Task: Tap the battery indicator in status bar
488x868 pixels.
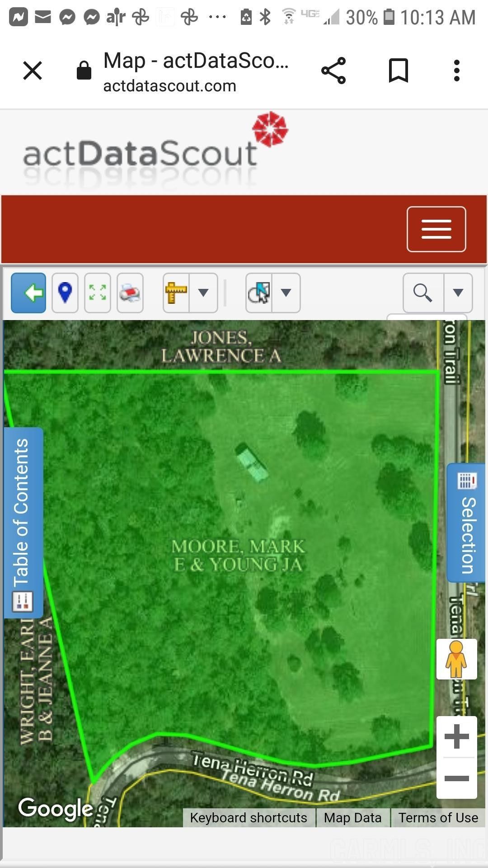Action: pos(389,17)
